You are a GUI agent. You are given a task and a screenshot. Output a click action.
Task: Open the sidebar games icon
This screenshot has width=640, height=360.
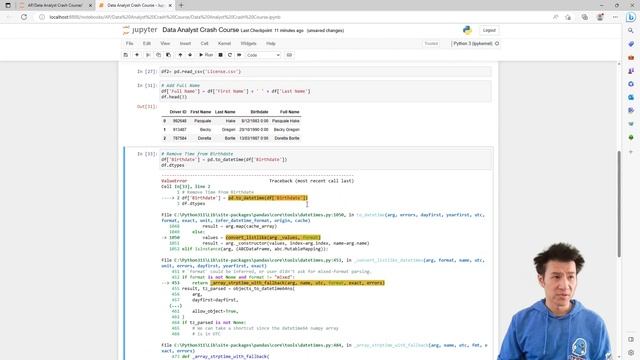pos(631,71)
